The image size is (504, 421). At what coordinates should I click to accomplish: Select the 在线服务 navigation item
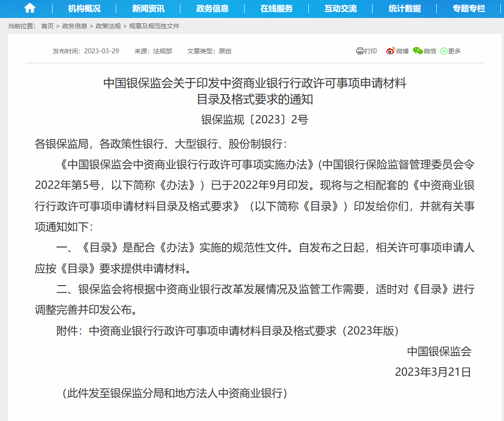(276, 9)
